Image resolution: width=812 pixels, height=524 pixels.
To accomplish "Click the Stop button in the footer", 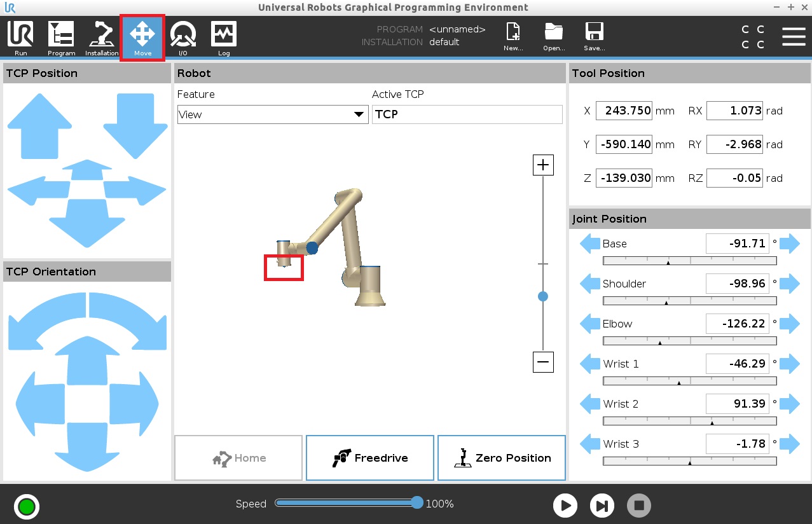I will 640,506.
